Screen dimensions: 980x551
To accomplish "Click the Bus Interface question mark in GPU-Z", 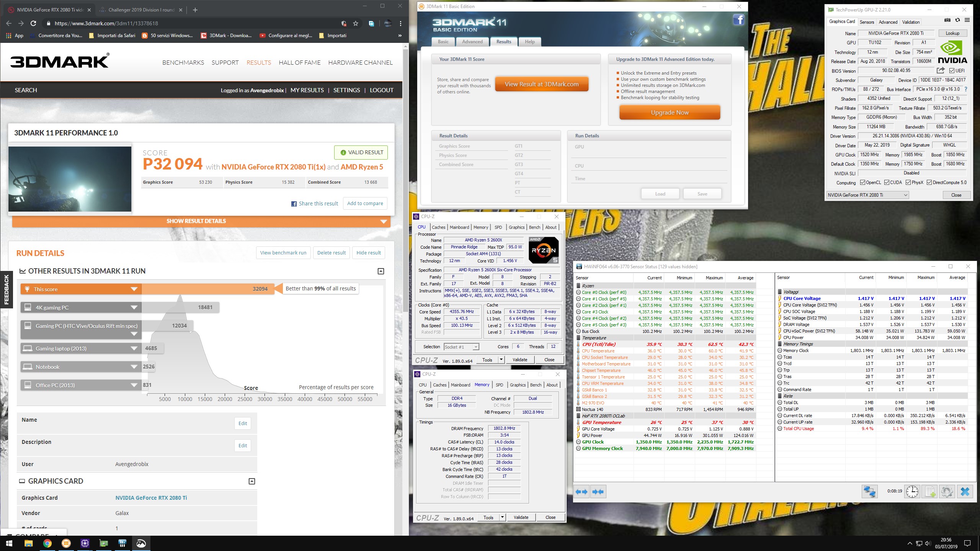I will 966,89.
